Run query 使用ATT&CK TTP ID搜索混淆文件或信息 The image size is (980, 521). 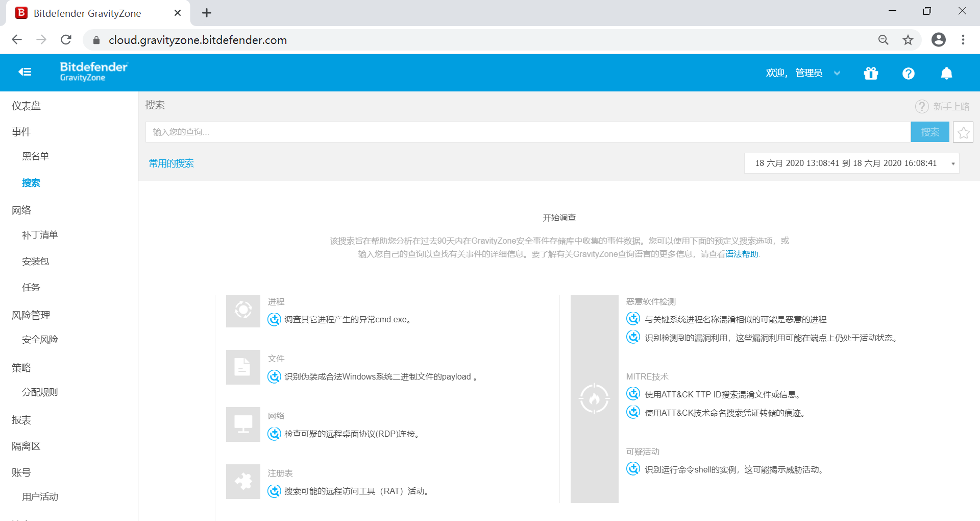tap(723, 394)
